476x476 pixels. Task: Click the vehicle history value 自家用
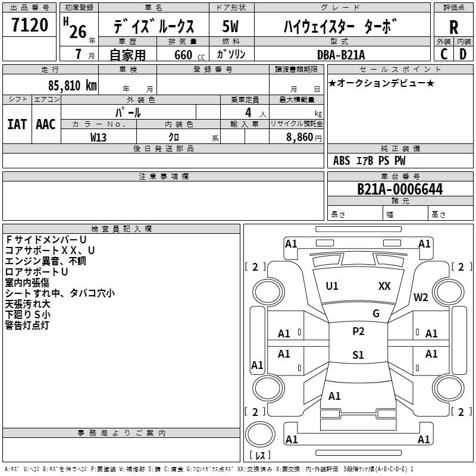coord(127,55)
